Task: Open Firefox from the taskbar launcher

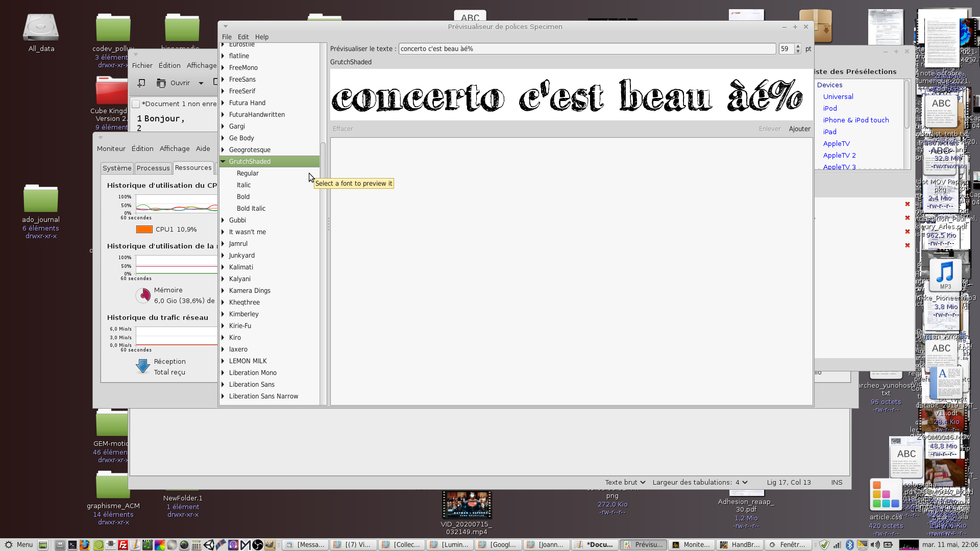Action: tap(85, 545)
